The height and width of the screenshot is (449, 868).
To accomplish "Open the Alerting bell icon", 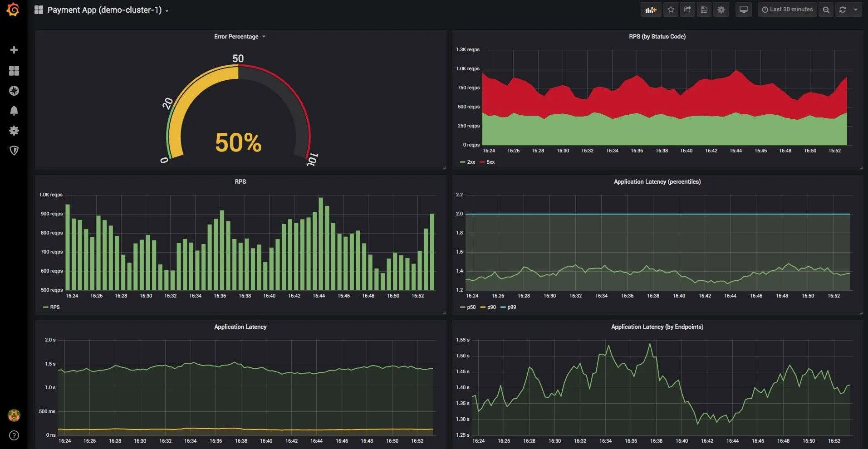I will (14, 111).
